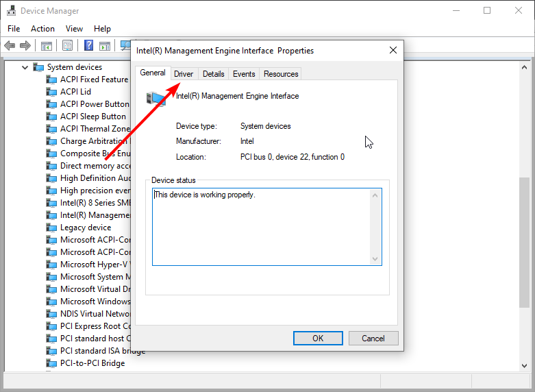Screen dimensions: 535x392
Task: Click the Properties toolbar icon
Action: pos(67,45)
